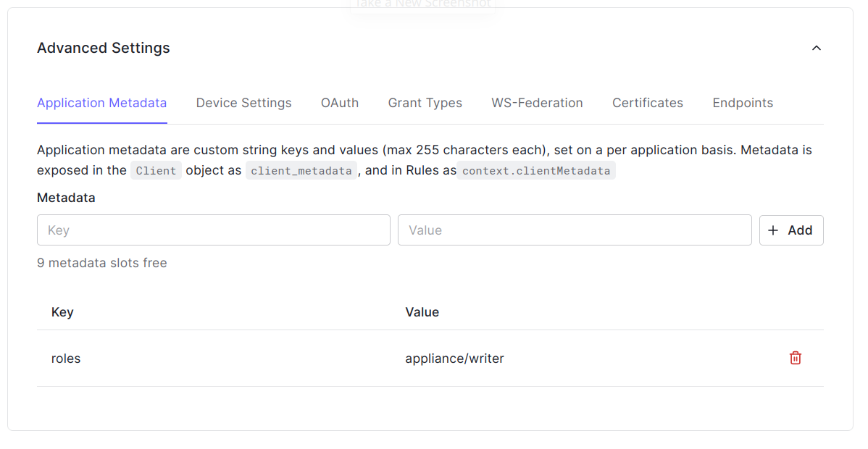Viewport: 868px width, 449px height.
Task: Select the Grant Types tab
Action: pos(425,103)
